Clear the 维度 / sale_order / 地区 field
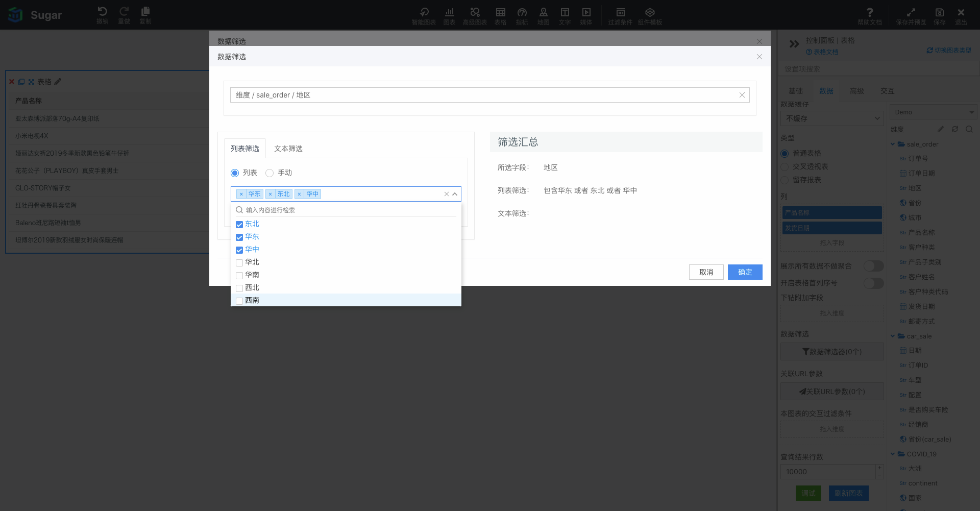This screenshot has height=511, width=980. [742, 95]
